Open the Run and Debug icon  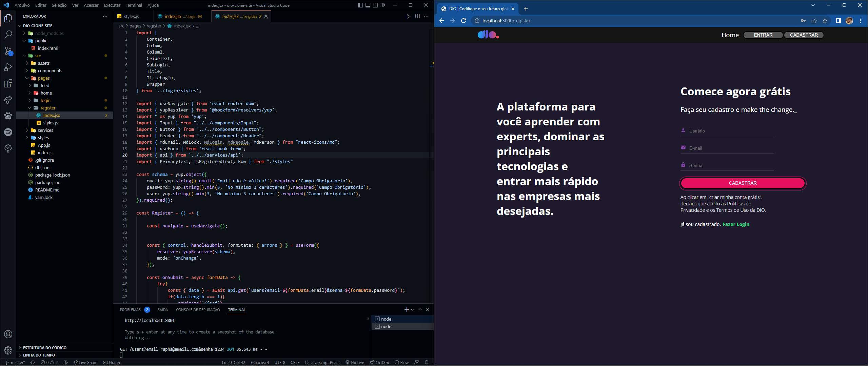tap(8, 67)
